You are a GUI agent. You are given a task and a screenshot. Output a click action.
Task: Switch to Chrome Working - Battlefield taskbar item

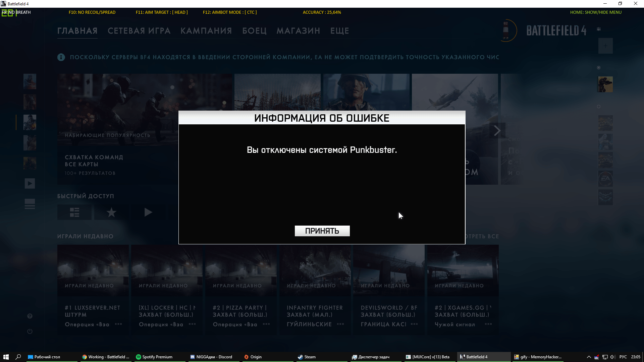click(x=105, y=357)
